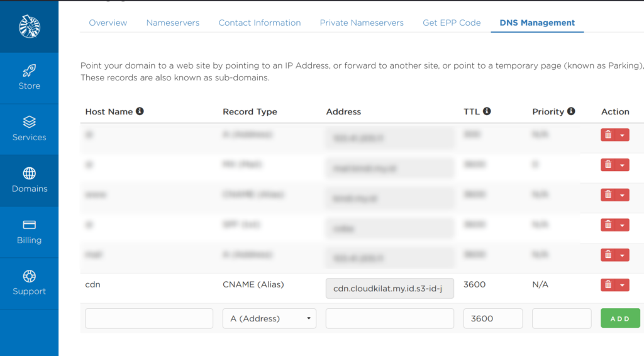
Task: Click the new record TTL field showing 3600
Action: (x=492, y=318)
